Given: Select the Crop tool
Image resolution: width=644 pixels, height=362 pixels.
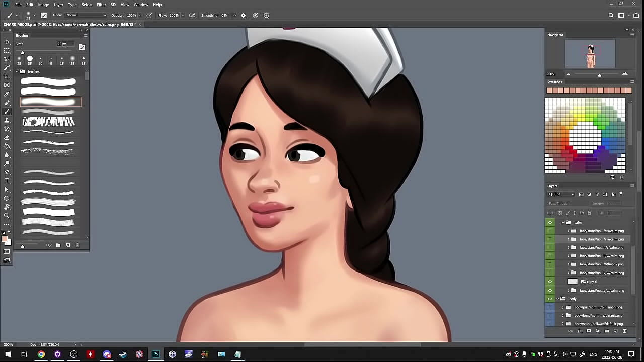Looking at the screenshot, I should (7, 76).
